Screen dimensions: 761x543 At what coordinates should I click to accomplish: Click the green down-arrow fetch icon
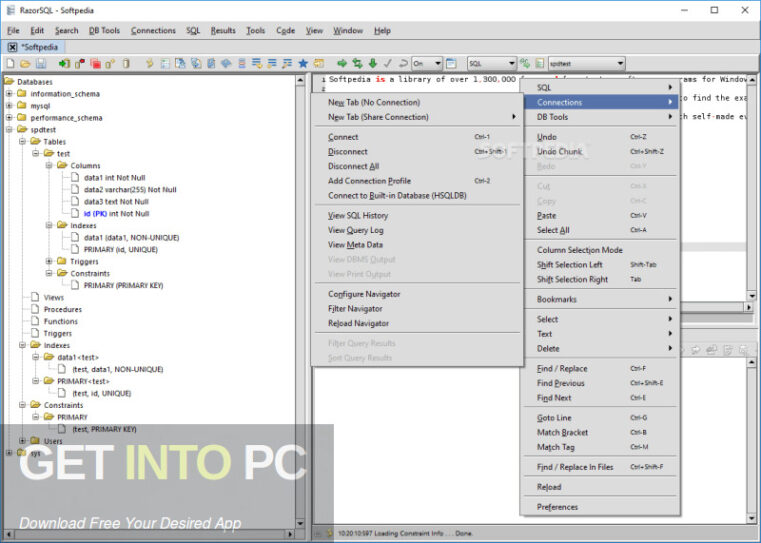(x=373, y=64)
